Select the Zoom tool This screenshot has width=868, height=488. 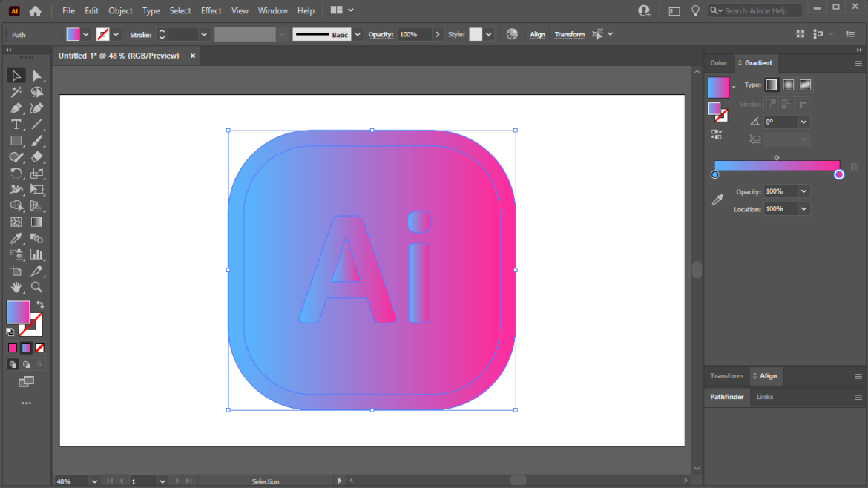(x=38, y=287)
